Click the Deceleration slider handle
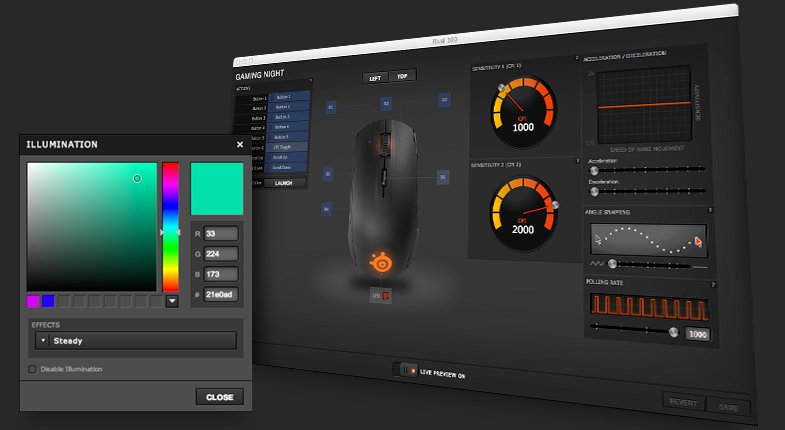Screen dimensions: 785x430 click(594, 191)
